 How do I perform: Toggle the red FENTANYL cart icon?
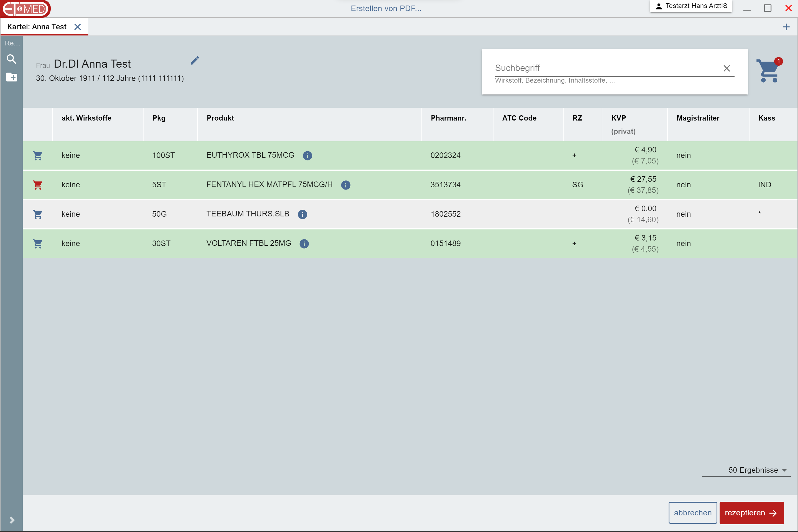38,185
